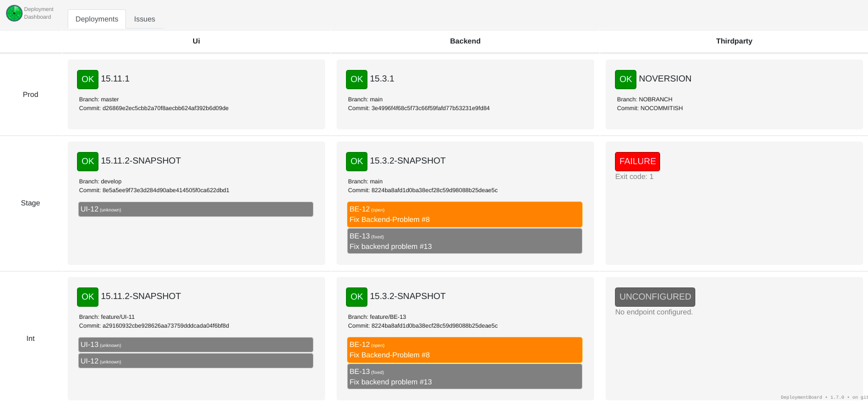Click the Prod row label
The height and width of the screenshot is (402, 868).
click(x=31, y=95)
